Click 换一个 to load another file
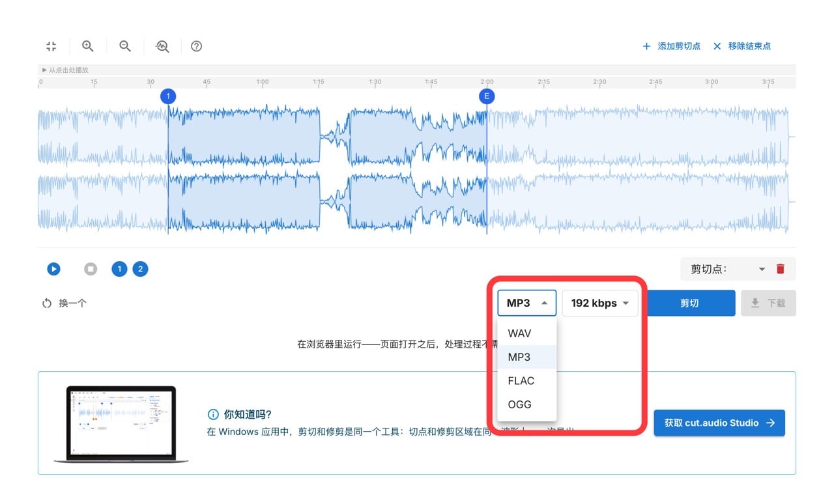 pos(65,303)
